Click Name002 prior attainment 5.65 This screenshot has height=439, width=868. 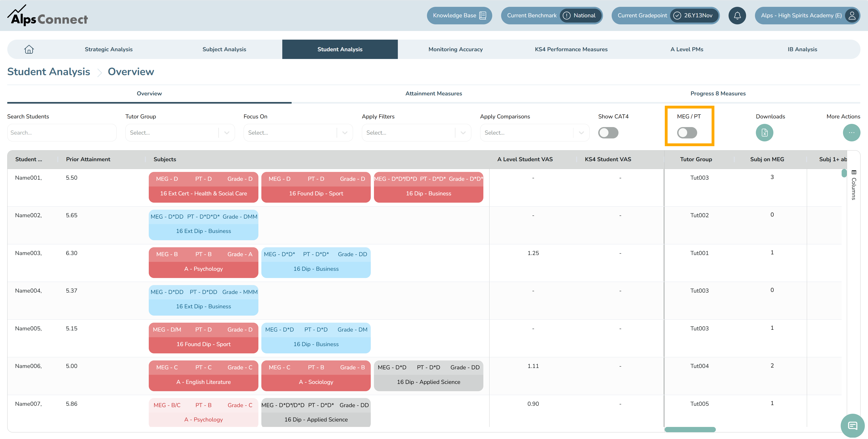71,215
